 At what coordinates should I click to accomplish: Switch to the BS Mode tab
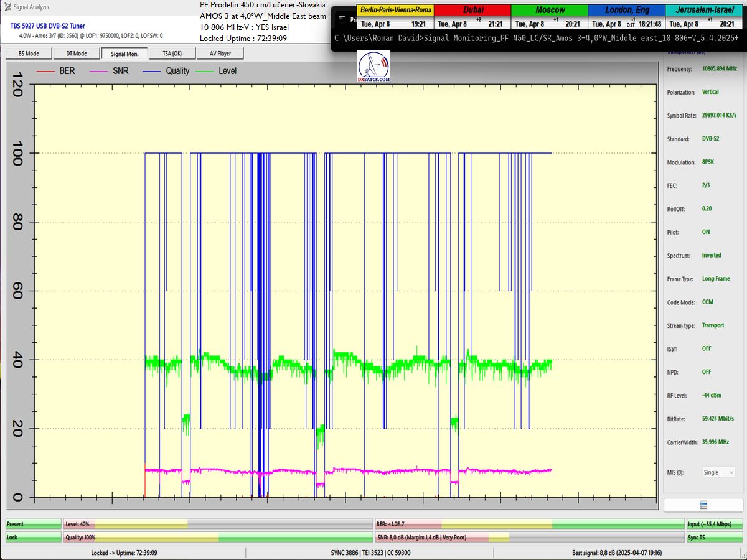tap(28, 54)
